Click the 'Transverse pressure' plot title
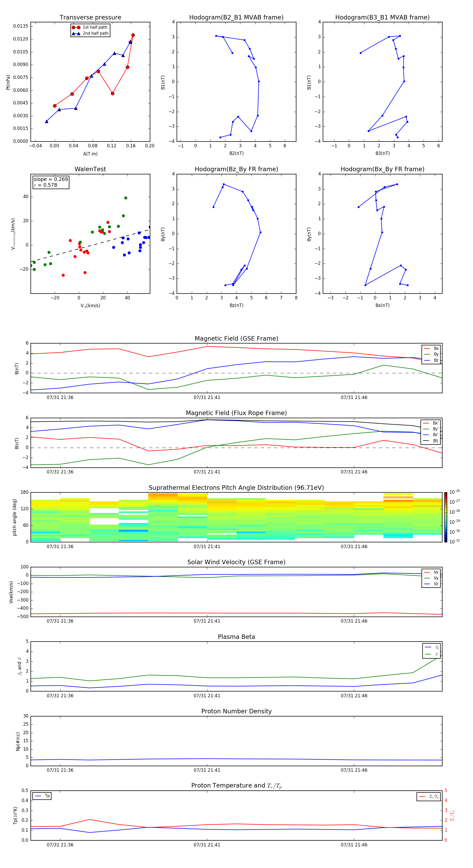The width and height of the screenshot is (473, 868). click(x=90, y=17)
